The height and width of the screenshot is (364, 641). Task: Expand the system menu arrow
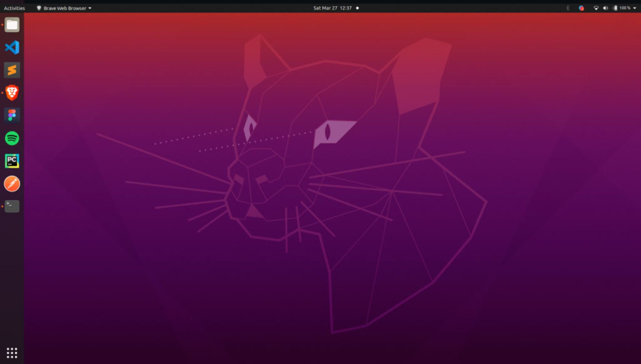635,8
